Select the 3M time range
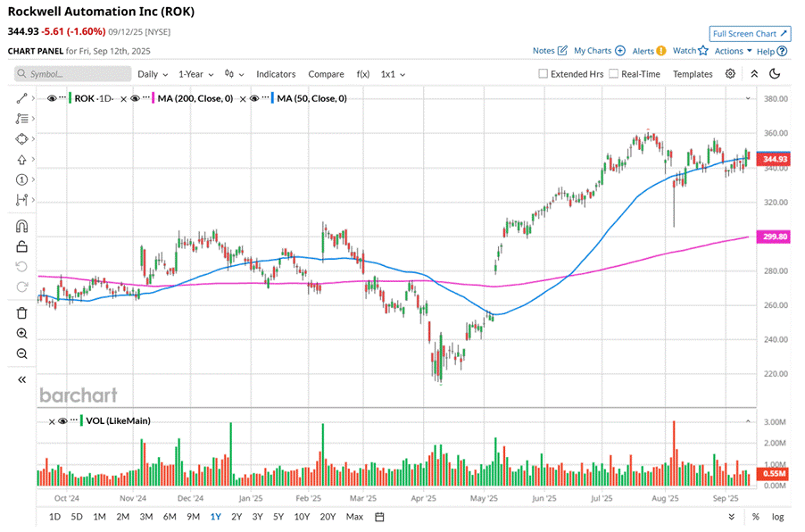 (146, 517)
